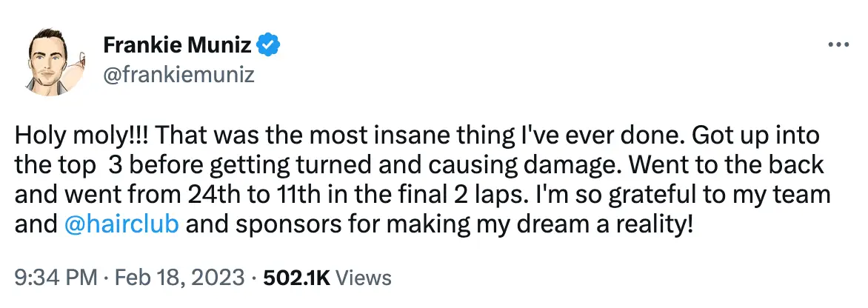Follow the @hairclub mention link
868x308 pixels.
coord(122,224)
